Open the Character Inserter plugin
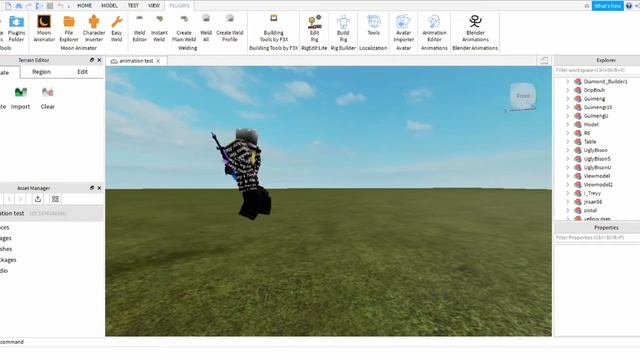640x360 pixels. click(x=94, y=29)
